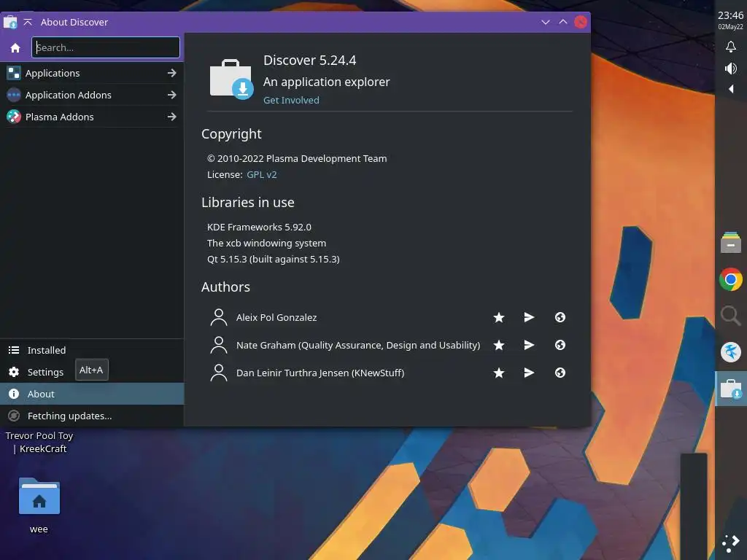Click the home icon beside the search box

coord(15,47)
